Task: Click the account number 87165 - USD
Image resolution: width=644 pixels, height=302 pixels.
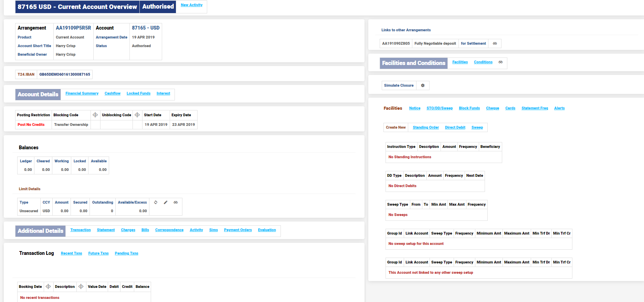Action: click(x=146, y=28)
